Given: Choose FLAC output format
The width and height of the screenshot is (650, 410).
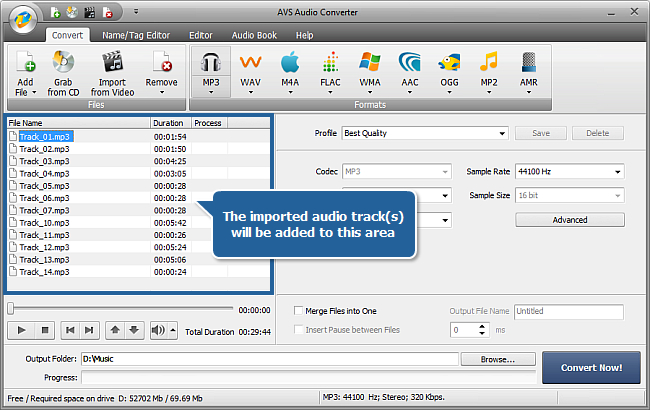Looking at the screenshot, I should [x=330, y=71].
